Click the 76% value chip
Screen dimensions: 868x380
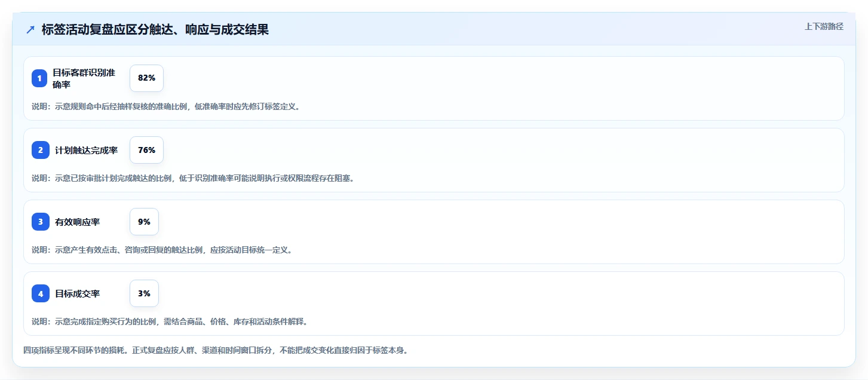(146, 150)
